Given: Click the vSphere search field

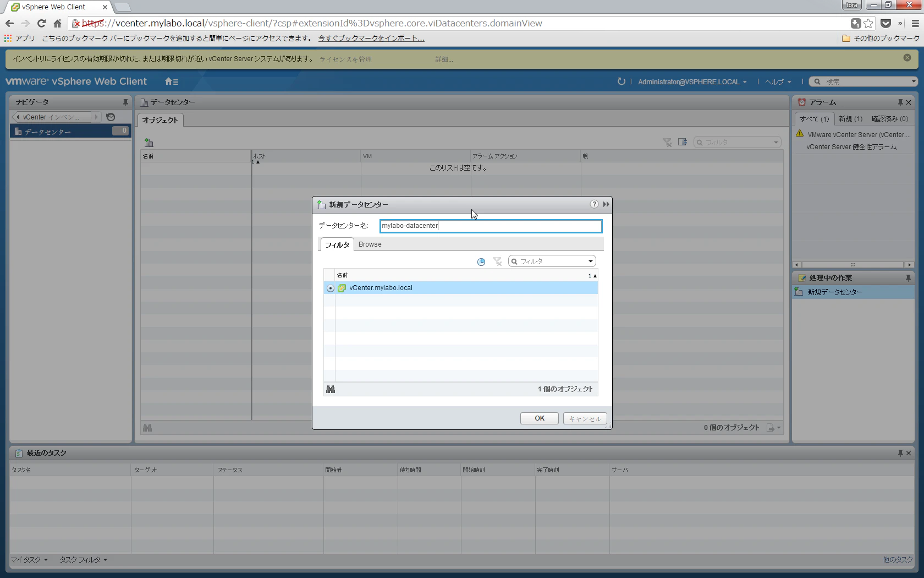Looking at the screenshot, I should [x=864, y=81].
